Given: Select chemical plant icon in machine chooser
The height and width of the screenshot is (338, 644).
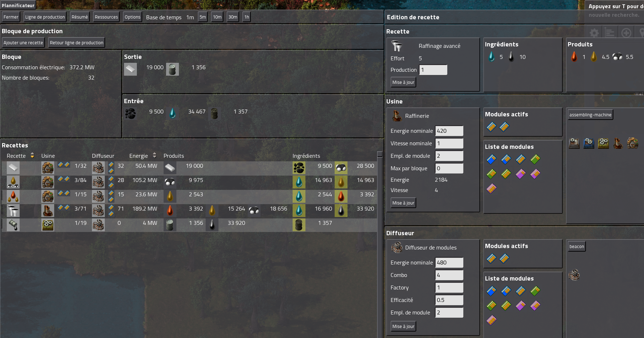Looking at the screenshot, I should [633, 143].
